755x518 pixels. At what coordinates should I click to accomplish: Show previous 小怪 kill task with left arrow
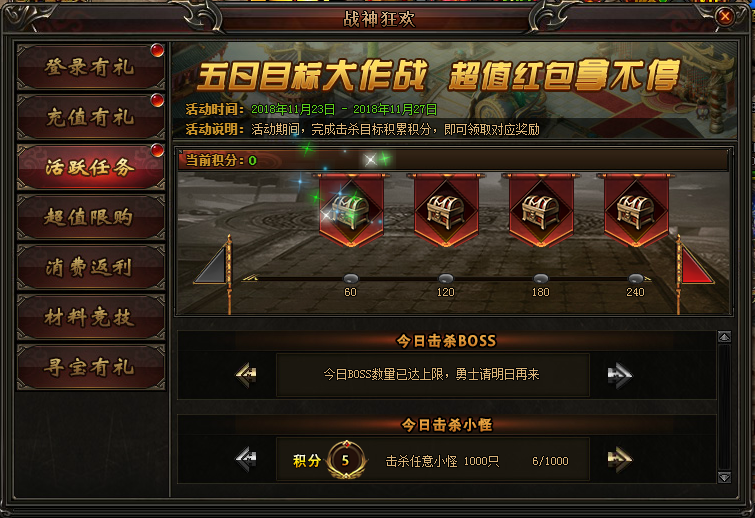246,459
